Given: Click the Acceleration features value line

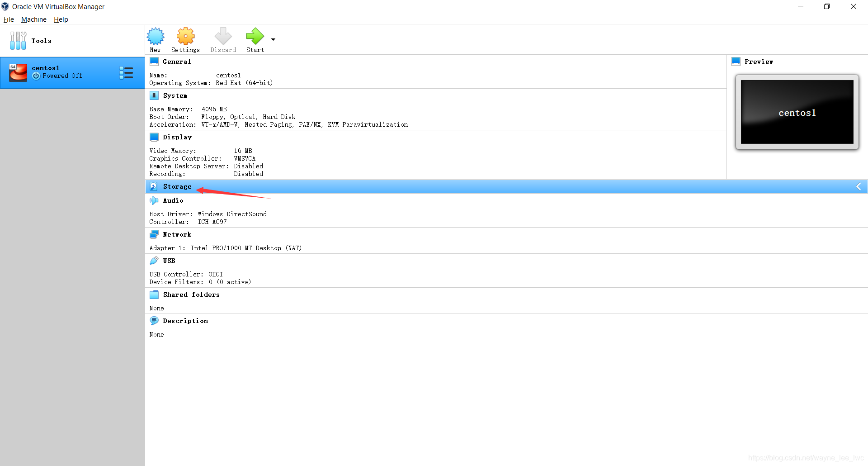Looking at the screenshot, I should (x=305, y=124).
